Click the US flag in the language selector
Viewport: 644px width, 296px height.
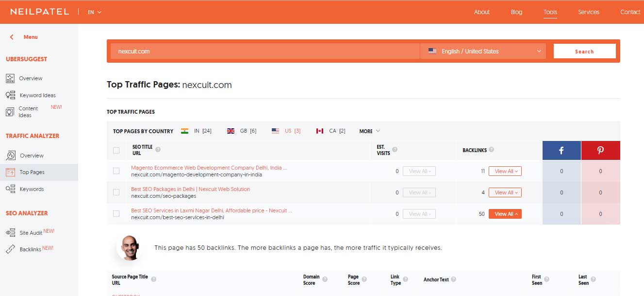click(432, 51)
